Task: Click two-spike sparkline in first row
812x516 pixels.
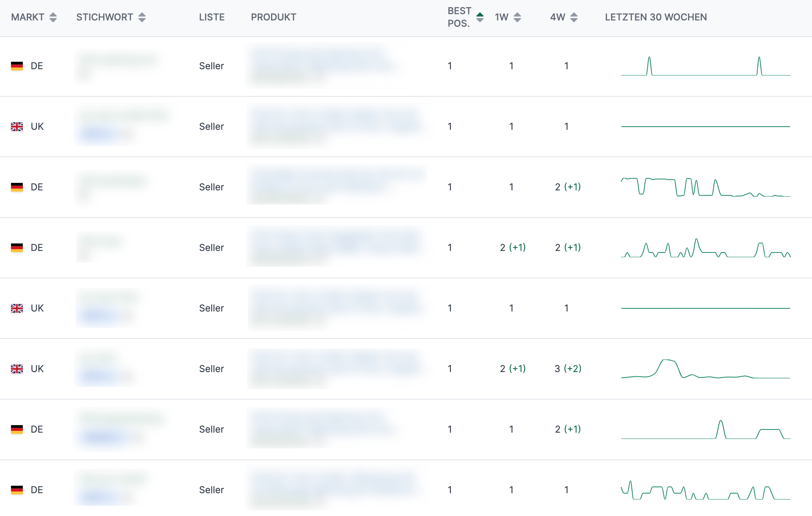Action: [x=705, y=67]
